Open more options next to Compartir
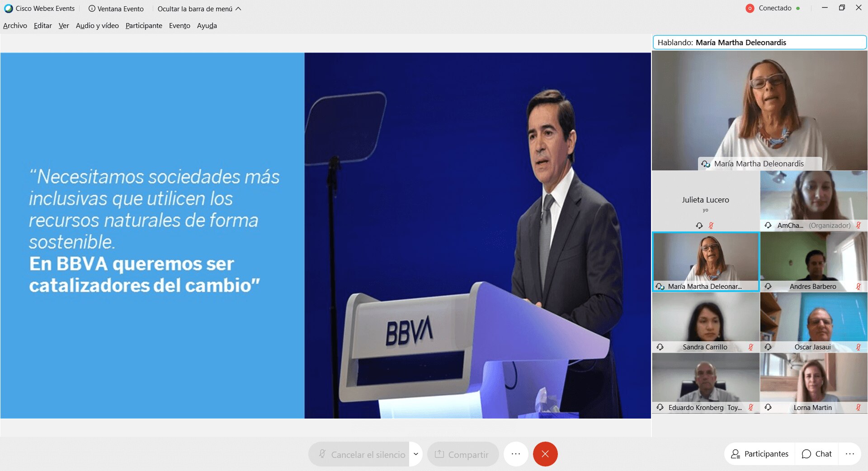 pos(516,454)
